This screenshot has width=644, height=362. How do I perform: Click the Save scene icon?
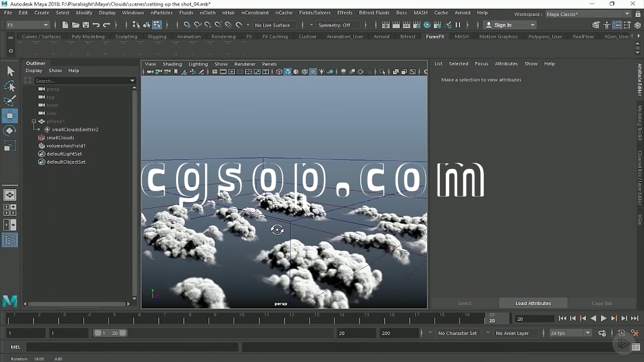(86, 25)
